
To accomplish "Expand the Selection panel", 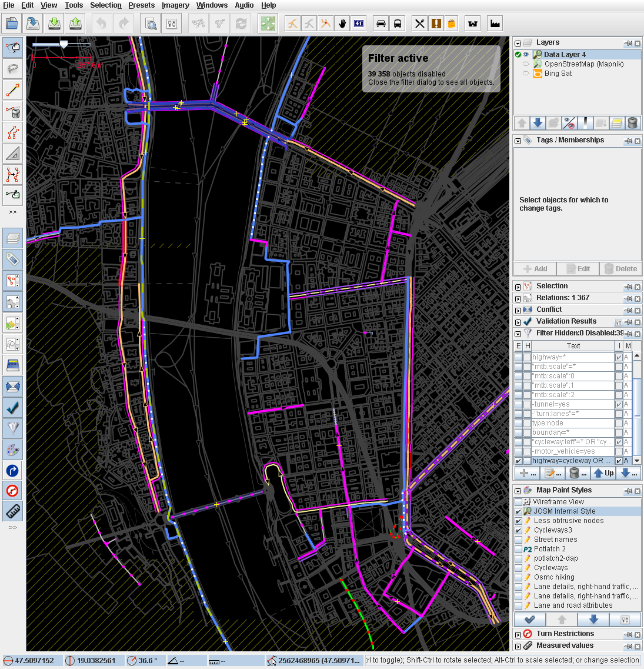I will [518, 287].
